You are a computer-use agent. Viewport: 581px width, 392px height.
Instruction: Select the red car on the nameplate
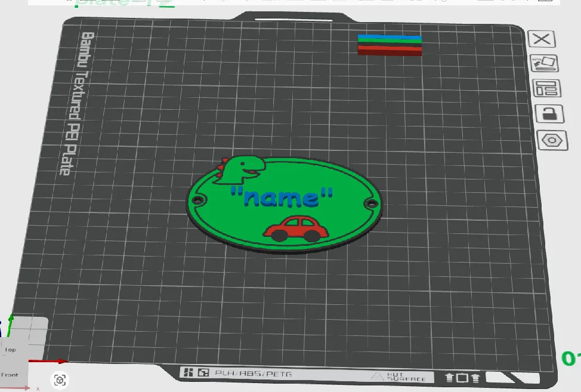(x=295, y=229)
